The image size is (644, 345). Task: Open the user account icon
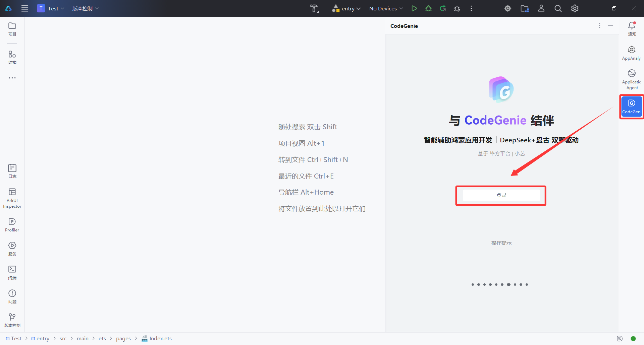[541, 8]
